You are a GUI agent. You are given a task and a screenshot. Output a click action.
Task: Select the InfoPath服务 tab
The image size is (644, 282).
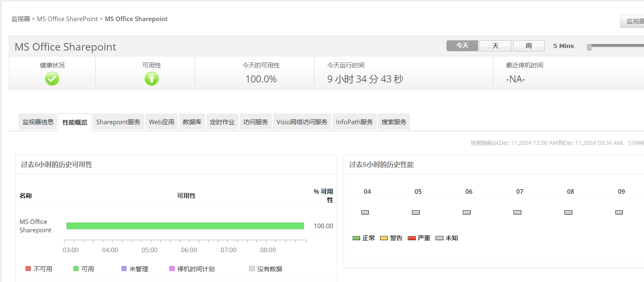tap(354, 122)
